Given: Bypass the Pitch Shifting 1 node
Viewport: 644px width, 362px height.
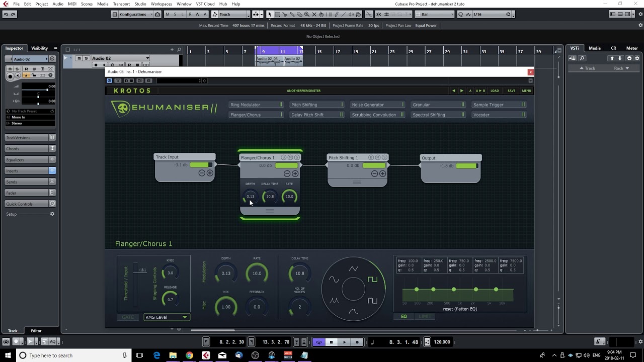Looking at the screenshot, I should tap(371, 157).
